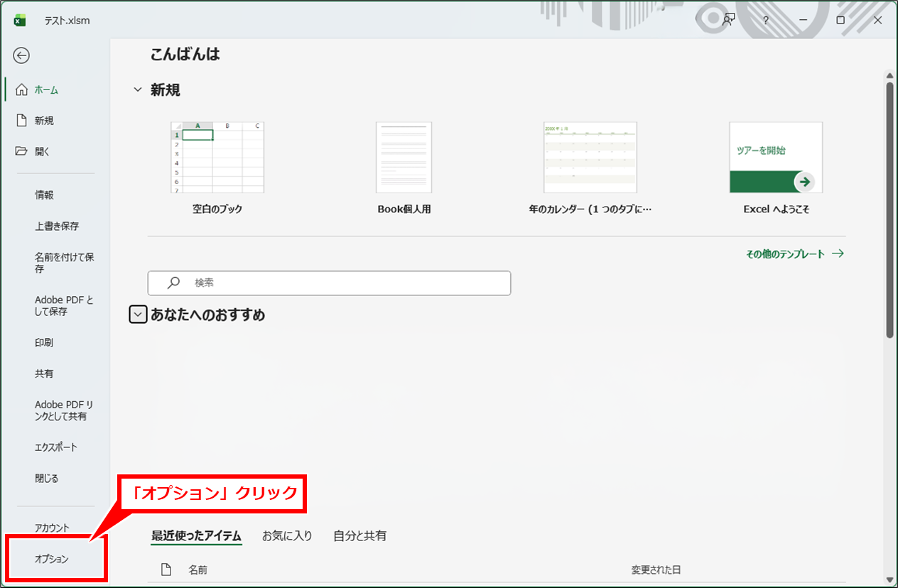
Task: Switch to the お気に入り tab
Action: (x=287, y=535)
